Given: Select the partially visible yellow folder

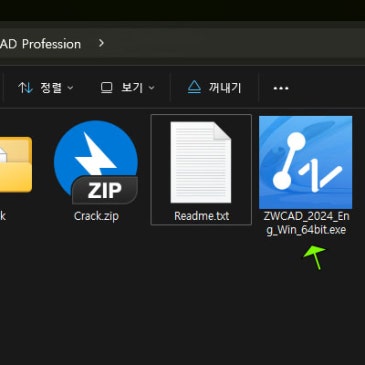Looking at the screenshot, I should click(16, 165).
